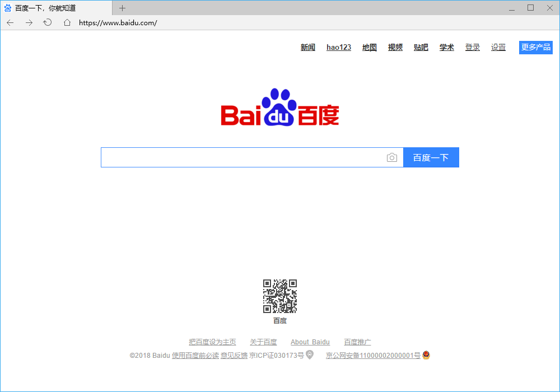This screenshot has height=392, width=560.
Task: Open the 贴吧 link
Action: pyautogui.click(x=421, y=47)
